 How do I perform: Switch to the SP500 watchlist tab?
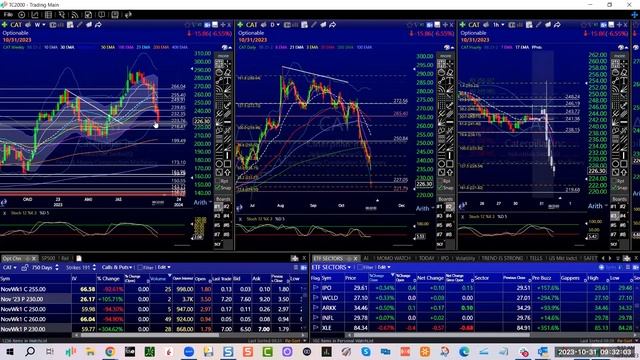[x=48, y=258]
